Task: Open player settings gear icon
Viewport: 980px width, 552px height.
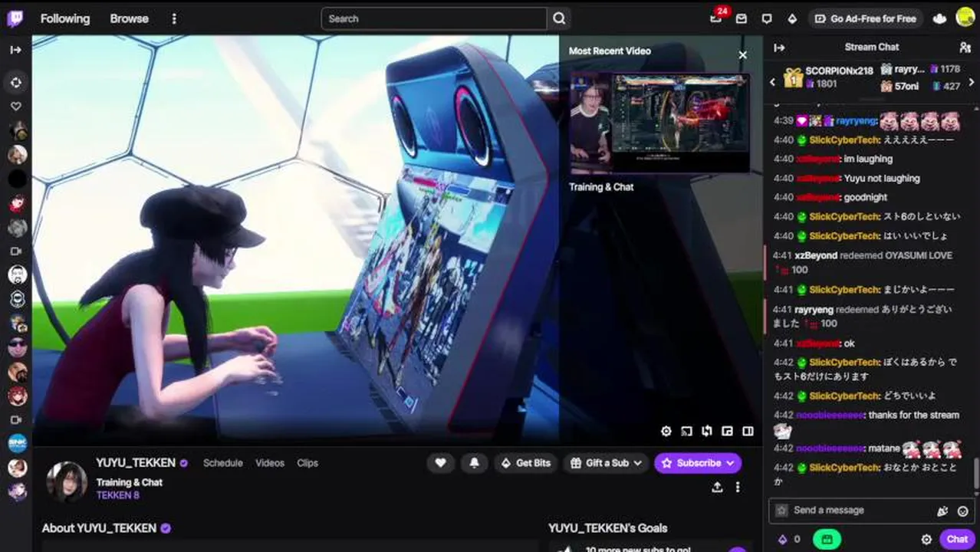Action: 666,431
